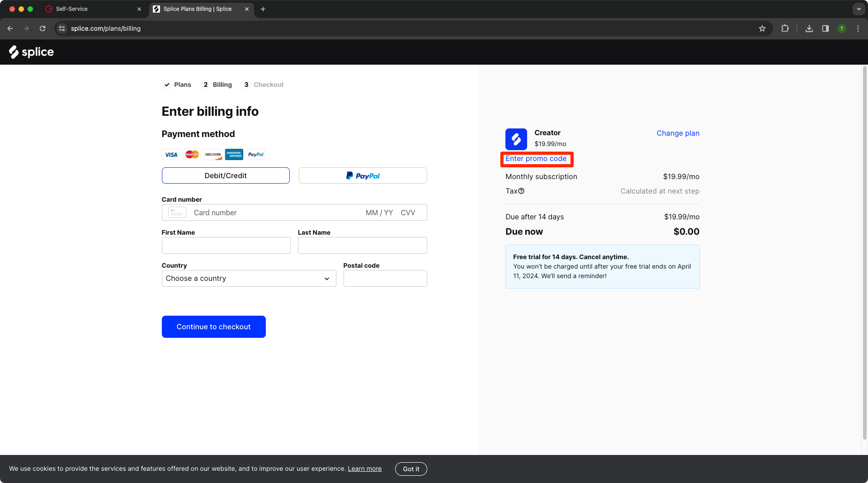Click the Mastercard icon
Screen dimensions: 868x483
point(192,155)
